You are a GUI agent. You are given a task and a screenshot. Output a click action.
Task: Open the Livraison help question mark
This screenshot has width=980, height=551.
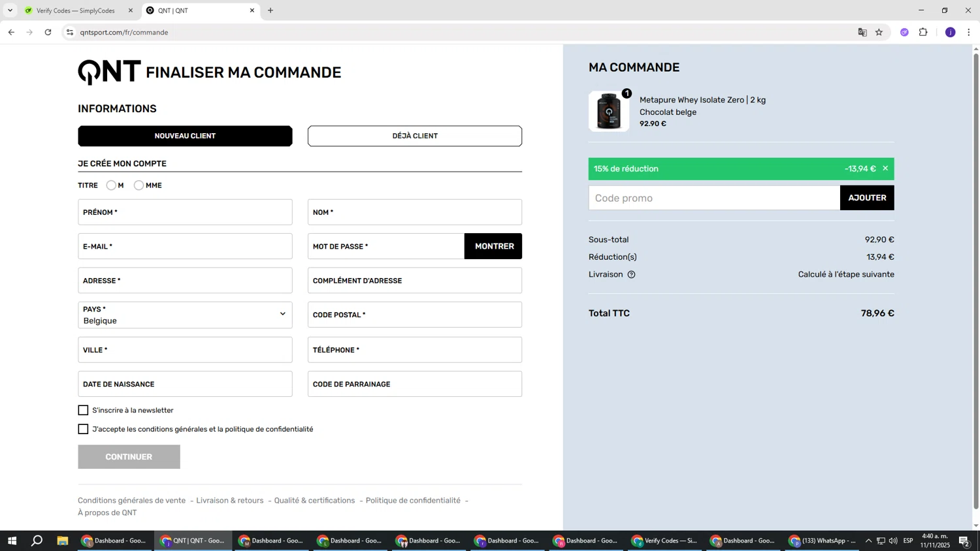[x=631, y=275]
